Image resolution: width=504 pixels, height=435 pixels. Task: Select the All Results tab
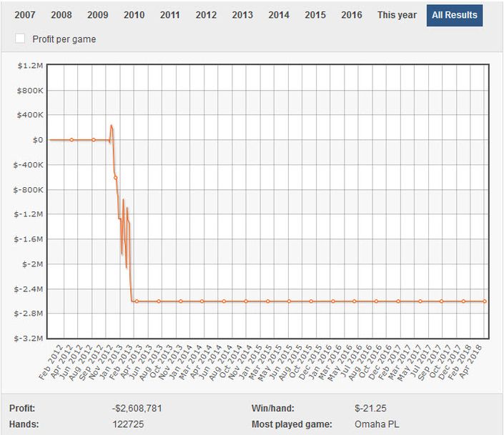(x=455, y=15)
